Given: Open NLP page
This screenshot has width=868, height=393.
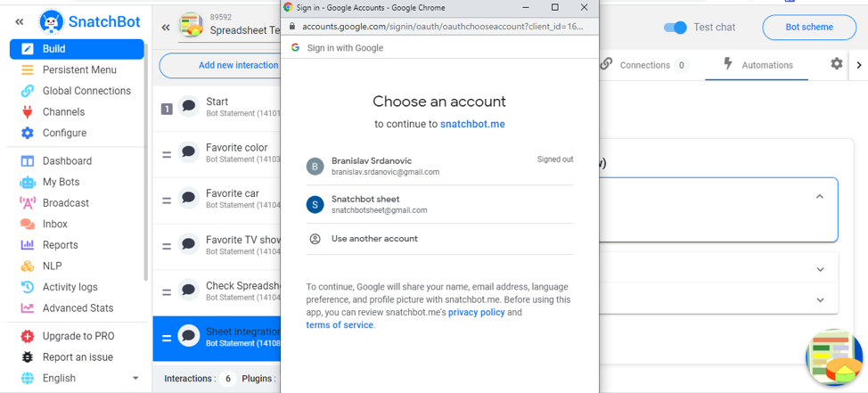Looking at the screenshot, I should [x=52, y=266].
